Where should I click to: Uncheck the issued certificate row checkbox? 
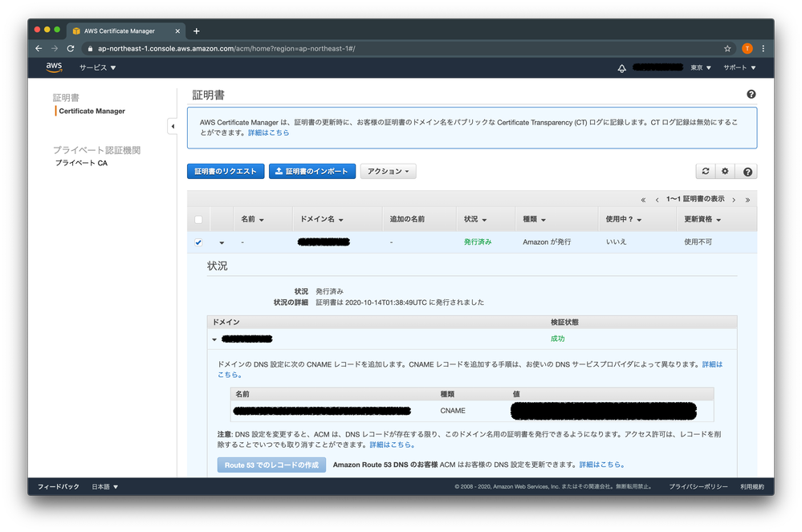(198, 242)
